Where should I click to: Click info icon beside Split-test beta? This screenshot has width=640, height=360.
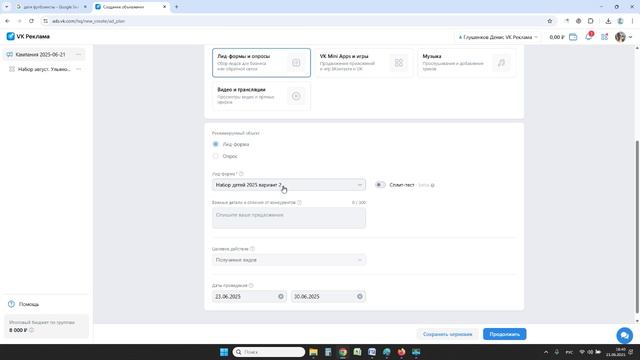[x=433, y=185]
